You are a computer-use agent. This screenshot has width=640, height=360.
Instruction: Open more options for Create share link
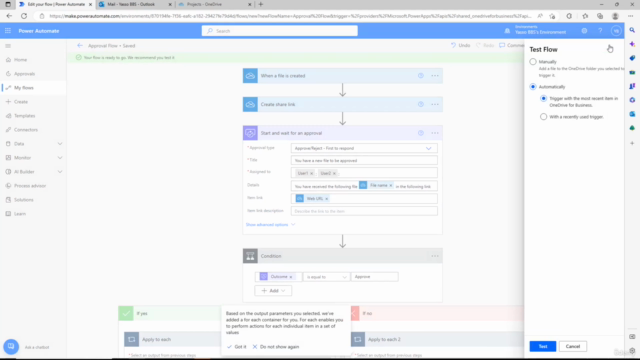point(435,104)
